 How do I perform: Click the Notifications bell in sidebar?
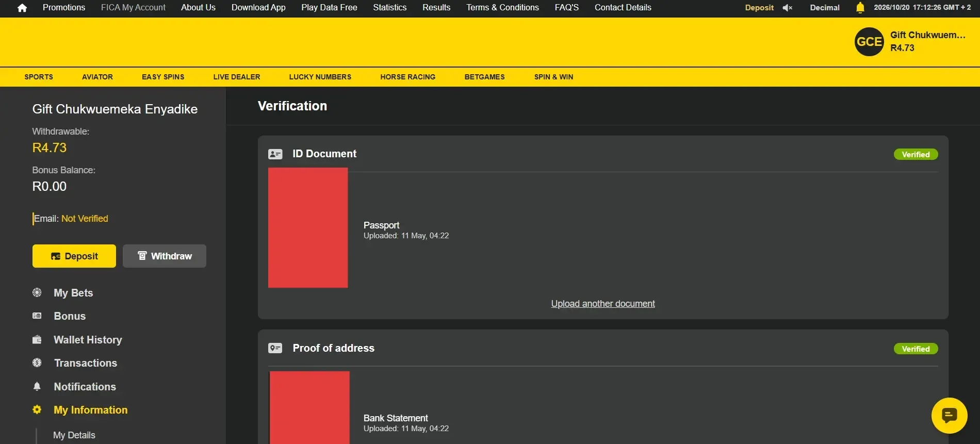37,387
